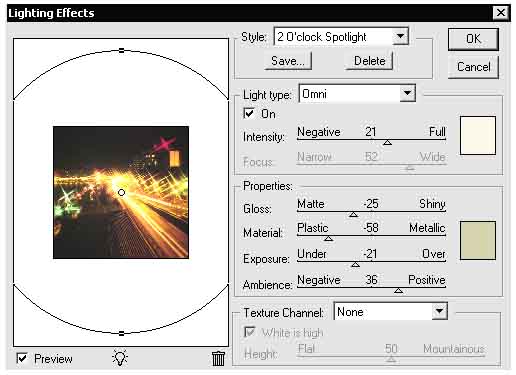The height and width of the screenshot is (375, 516).
Task: Open the Light type dropdown arrow
Action: [407, 93]
